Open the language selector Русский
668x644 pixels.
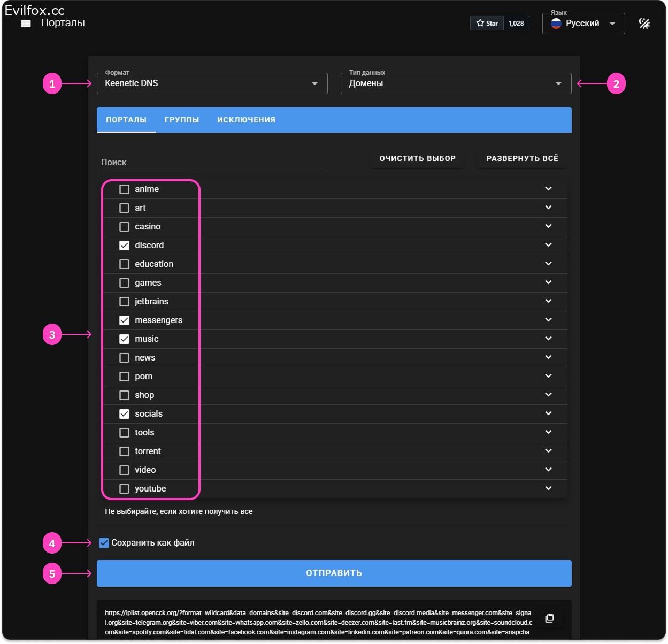583,24
